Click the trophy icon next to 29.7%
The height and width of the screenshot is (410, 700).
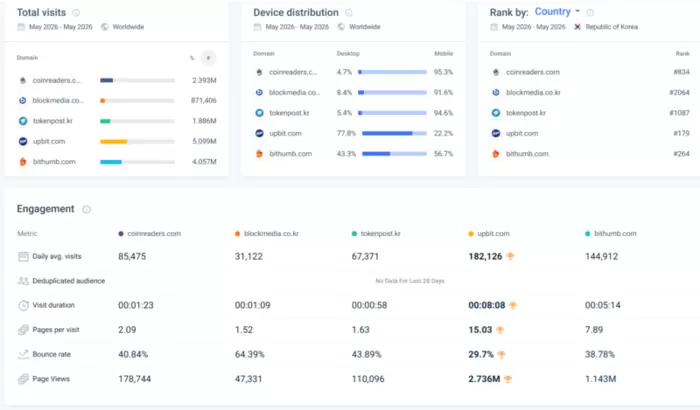coord(501,354)
